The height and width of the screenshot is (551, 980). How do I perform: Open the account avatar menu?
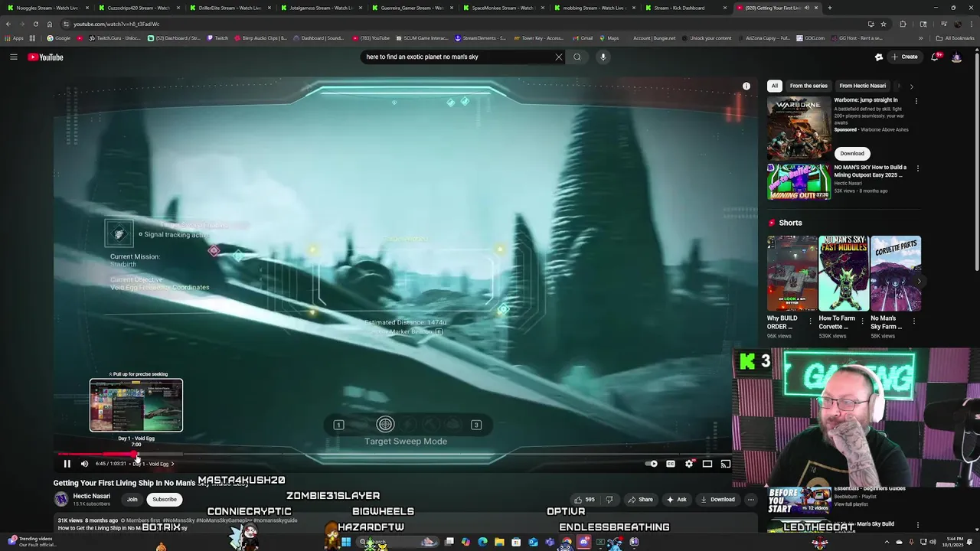coord(956,57)
